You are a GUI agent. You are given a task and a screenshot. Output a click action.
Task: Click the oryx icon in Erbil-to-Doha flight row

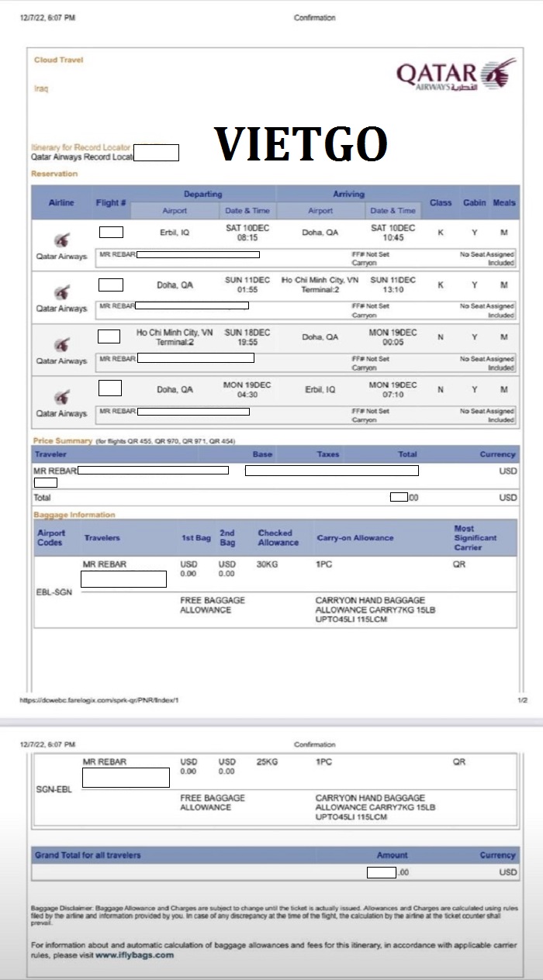(x=61, y=240)
